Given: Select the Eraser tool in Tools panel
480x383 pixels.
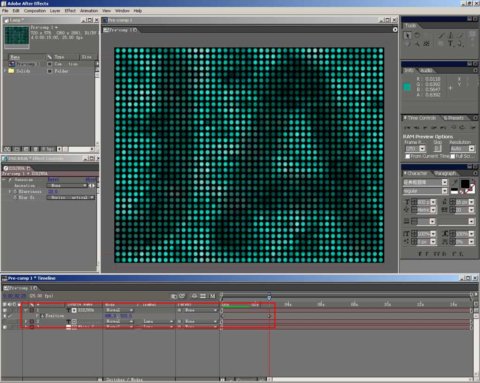Looking at the screenshot, I should pos(461,35).
